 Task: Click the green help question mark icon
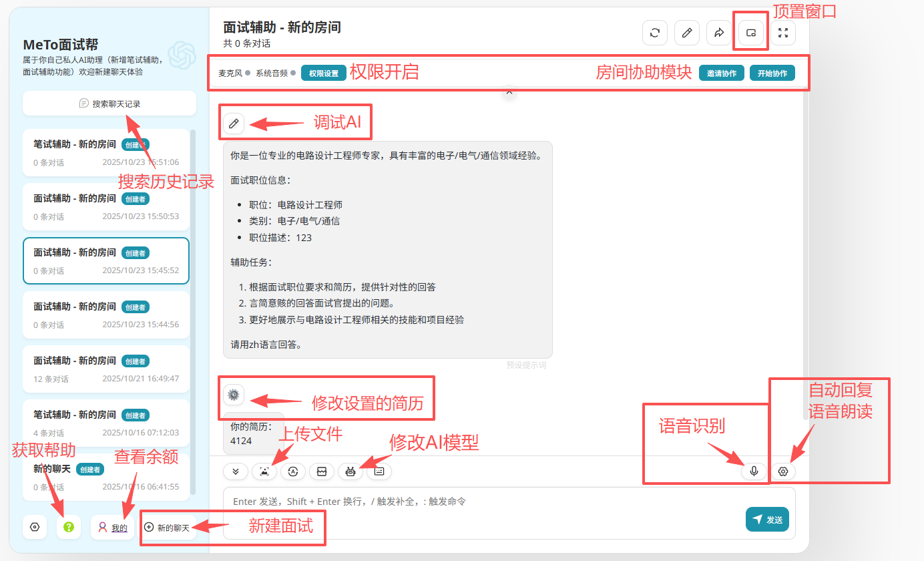pyautogui.click(x=68, y=527)
